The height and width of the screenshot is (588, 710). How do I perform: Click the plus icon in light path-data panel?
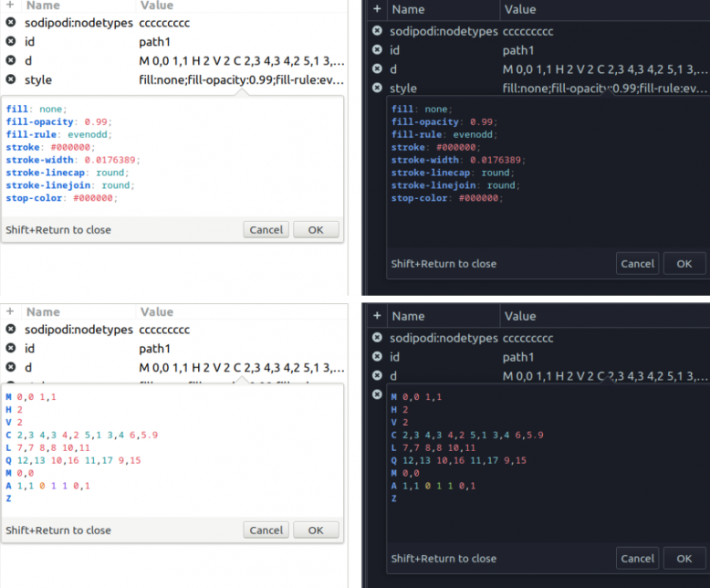(x=9, y=311)
